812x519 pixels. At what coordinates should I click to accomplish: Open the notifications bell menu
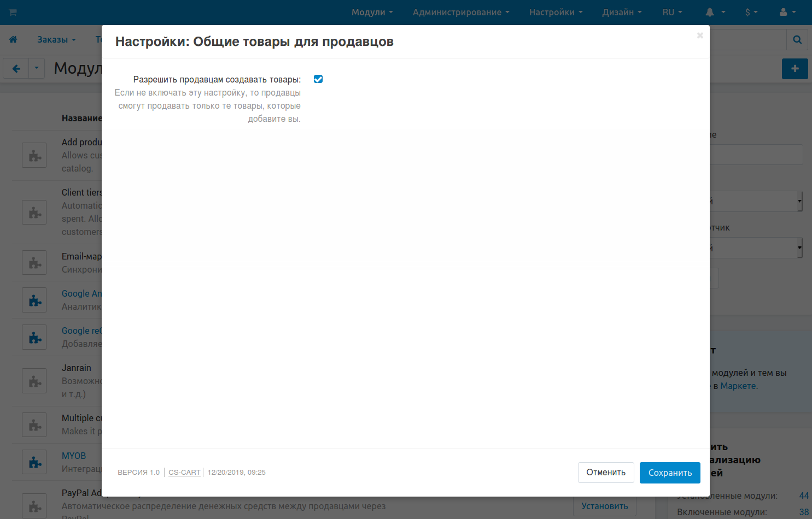pos(715,12)
